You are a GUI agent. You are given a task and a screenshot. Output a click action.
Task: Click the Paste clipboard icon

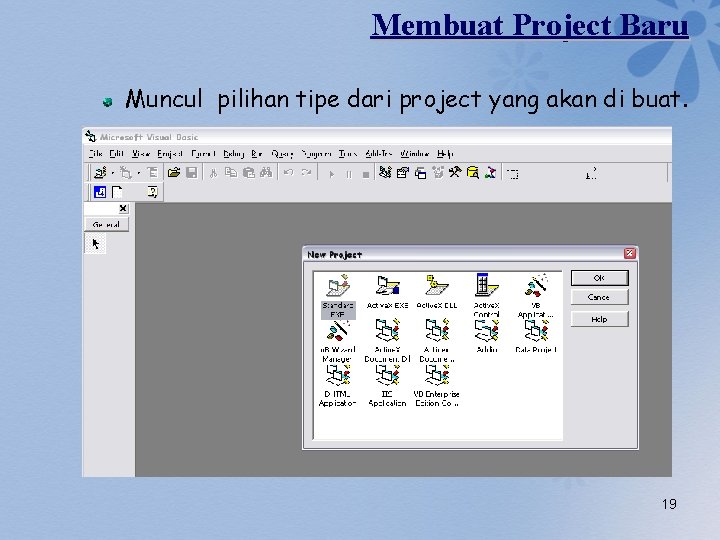click(x=248, y=173)
